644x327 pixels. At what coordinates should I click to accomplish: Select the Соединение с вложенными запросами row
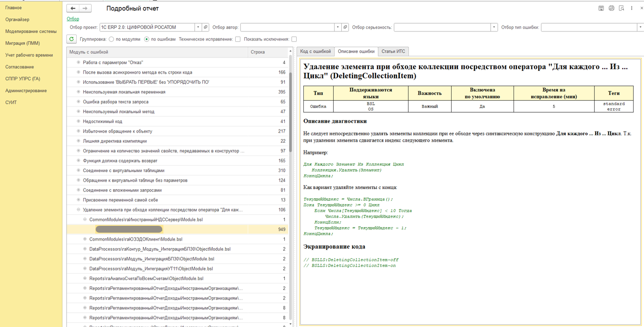(x=178, y=190)
